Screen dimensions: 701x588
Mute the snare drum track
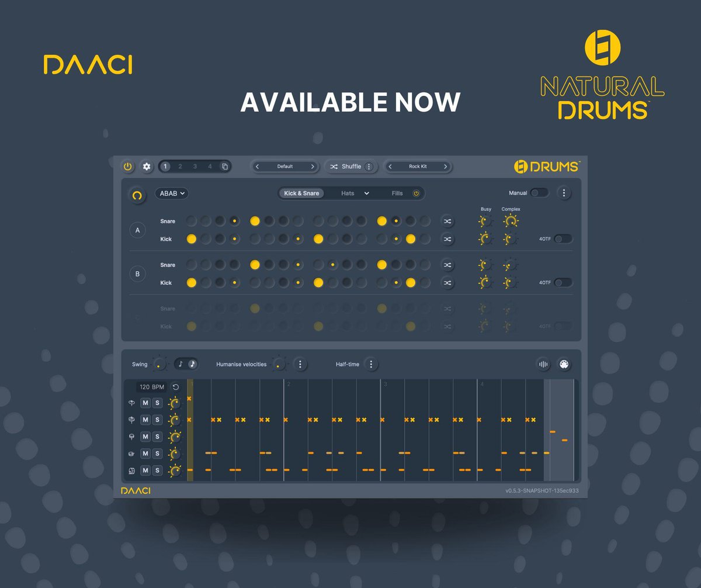click(145, 454)
